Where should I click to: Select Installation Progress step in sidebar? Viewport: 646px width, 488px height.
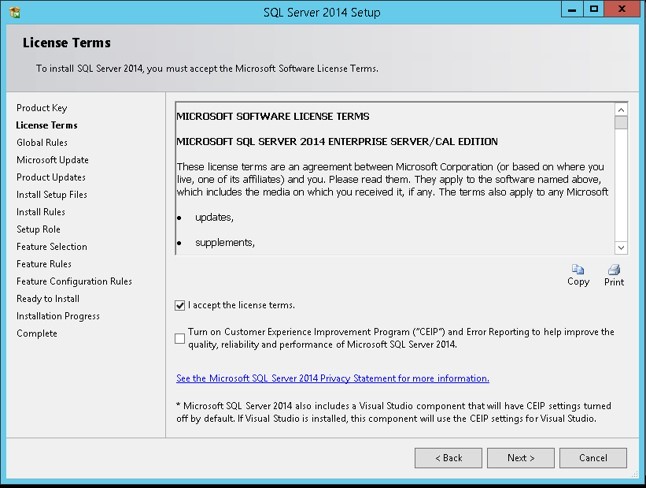(x=58, y=316)
